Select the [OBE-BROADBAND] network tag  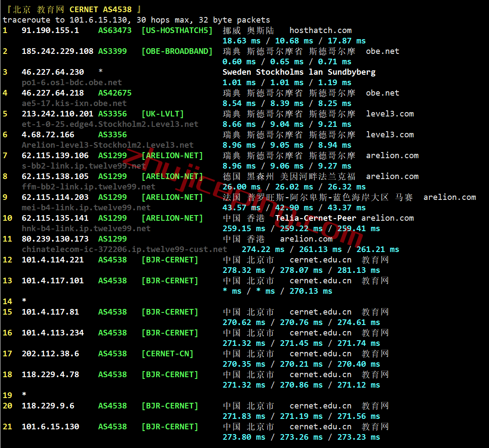click(x=177, y=51)
